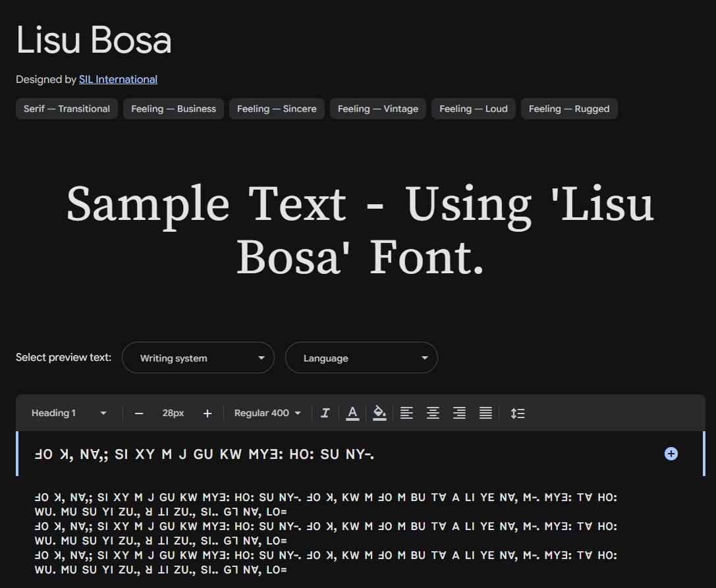Align text left
This screenshot has height=588, width=716.
coord(406,413)
